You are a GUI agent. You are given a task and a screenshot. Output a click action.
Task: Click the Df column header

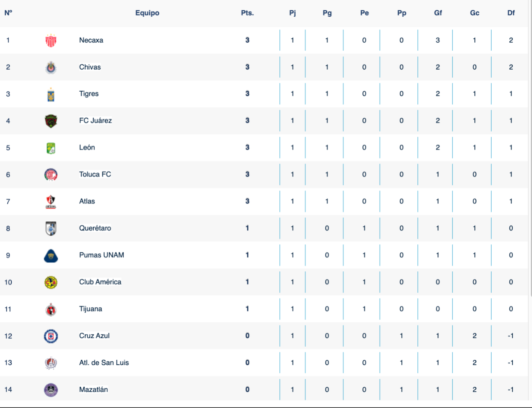point(511,13)
